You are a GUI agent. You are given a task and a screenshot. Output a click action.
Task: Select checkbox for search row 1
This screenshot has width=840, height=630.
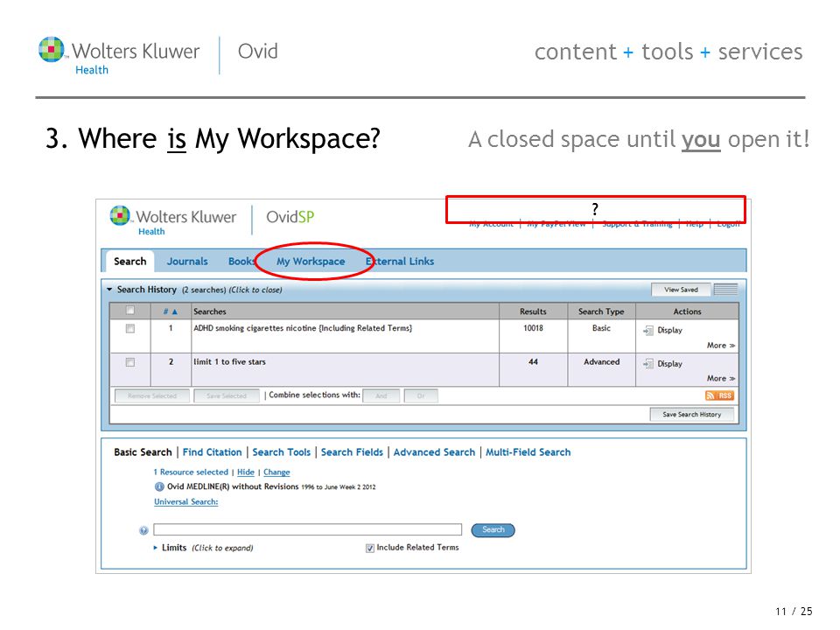click(129, 328)
